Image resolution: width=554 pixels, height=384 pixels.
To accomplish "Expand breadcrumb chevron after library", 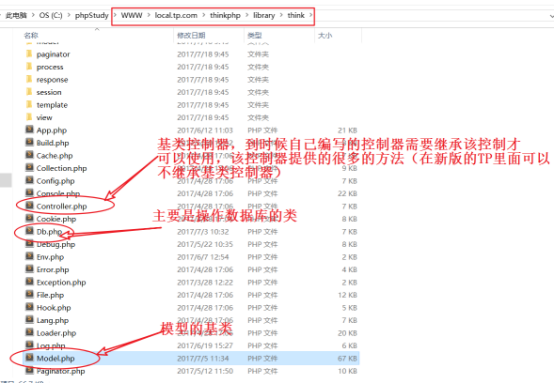I will click(281, 15).
